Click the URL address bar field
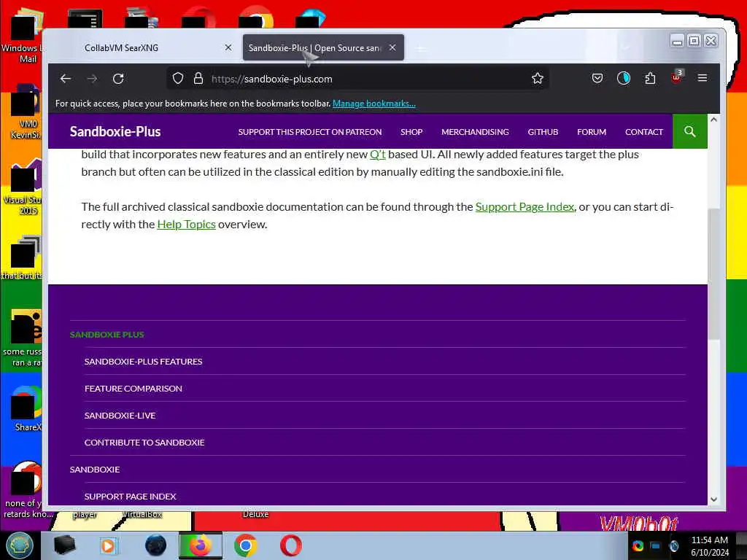The image size is (747, 560). click(x=357, y=79)
